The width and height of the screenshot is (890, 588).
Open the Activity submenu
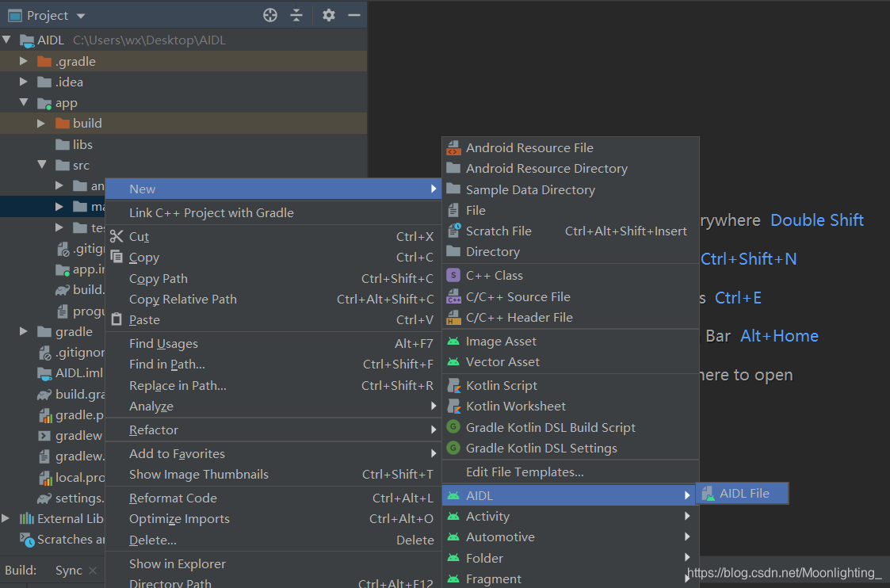[x=571, y=517]
